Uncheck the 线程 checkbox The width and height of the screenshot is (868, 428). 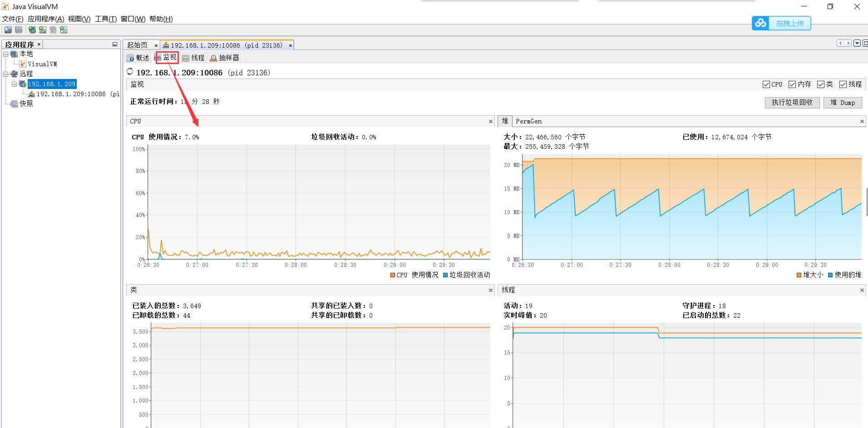tap(843, 84)
